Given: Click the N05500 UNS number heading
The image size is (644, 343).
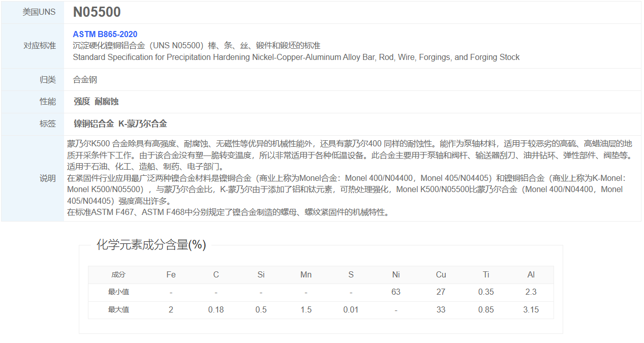Looking at the screenshot, I should (97, 12).
